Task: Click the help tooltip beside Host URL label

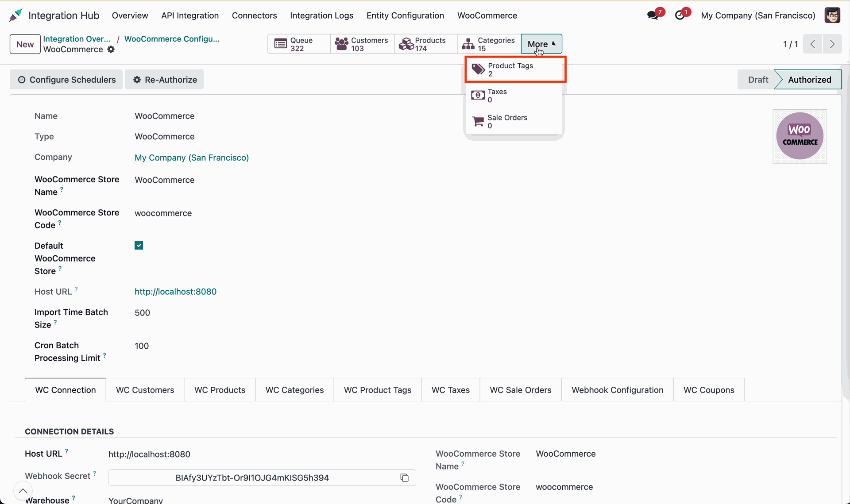Action: point(76,289)
